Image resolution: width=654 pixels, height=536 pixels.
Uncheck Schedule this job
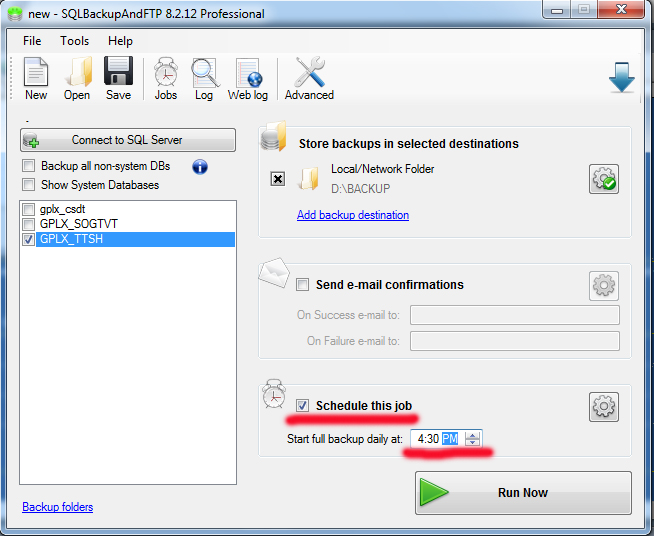[302, 405]
